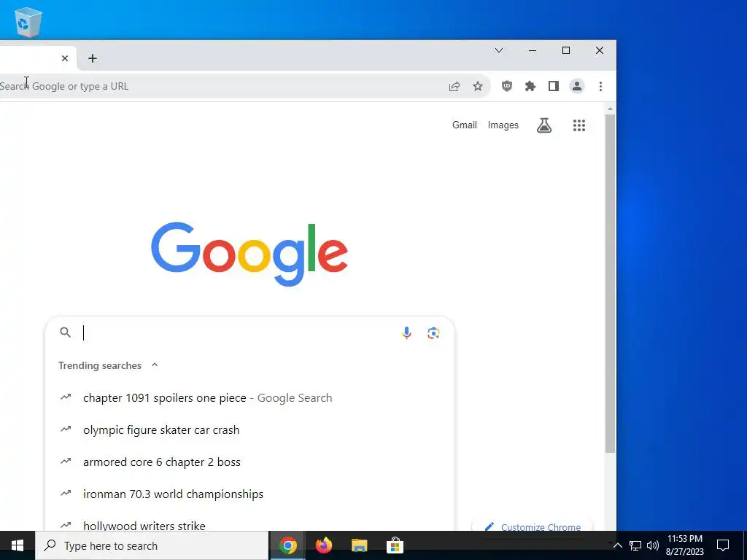Open the notification center icon
The width and height of the screenshot is (747, 560).
(x=723, y=545)
